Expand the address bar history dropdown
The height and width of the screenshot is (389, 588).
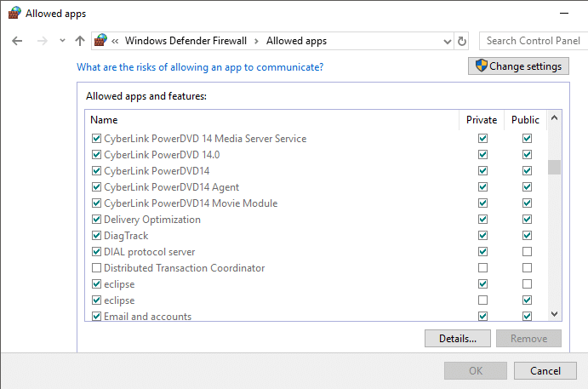[448, 41]
